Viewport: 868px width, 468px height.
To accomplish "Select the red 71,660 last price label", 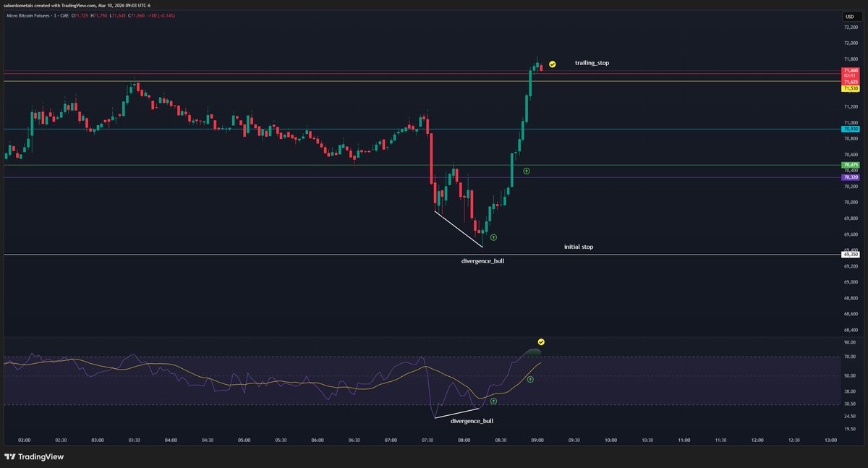I will pyautogui.click(x=851, y=70).
